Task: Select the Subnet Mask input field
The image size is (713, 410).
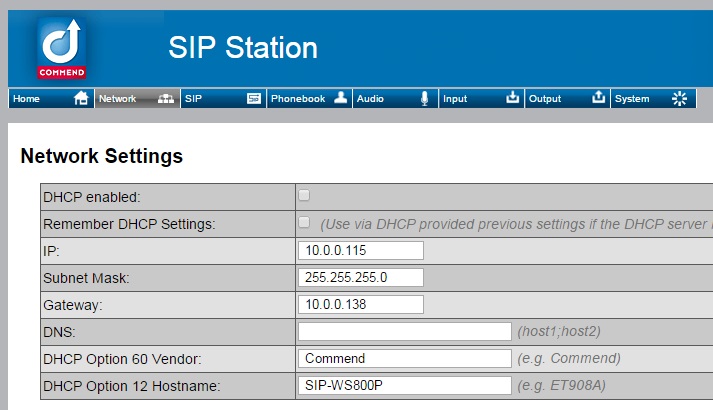Action: coord(360,277)
